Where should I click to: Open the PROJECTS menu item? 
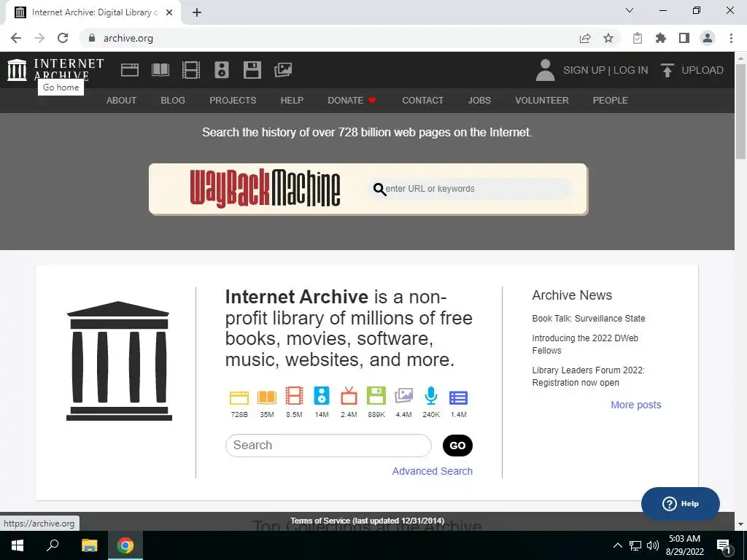233,101
